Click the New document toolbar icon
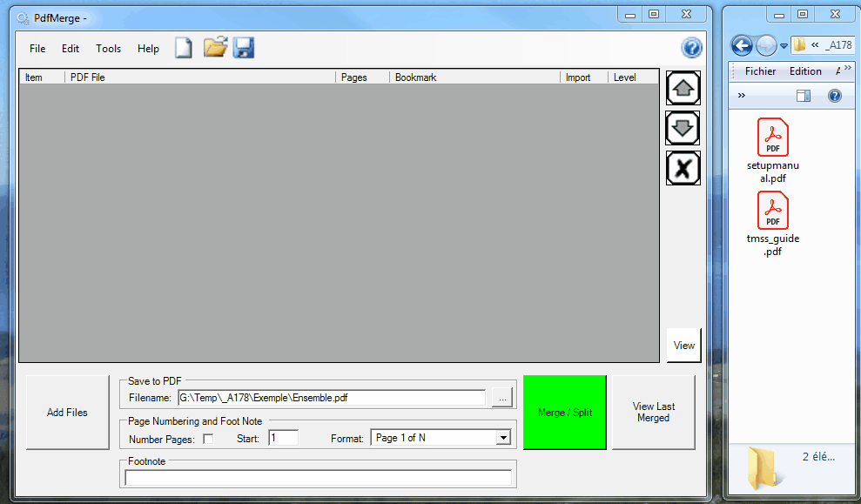The image size is (861, 504). (x=184, y=48)
